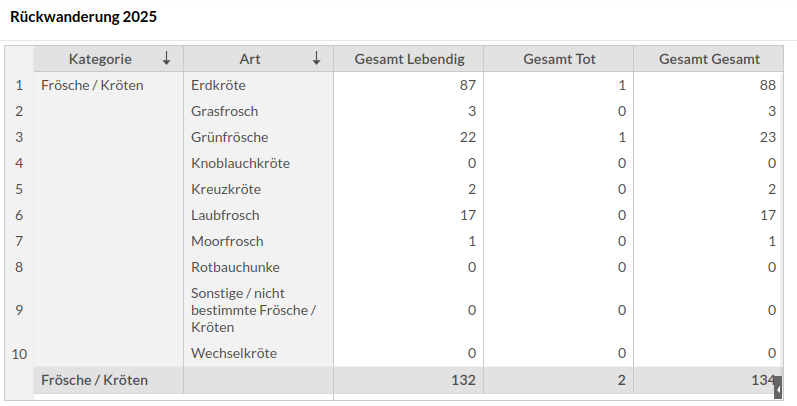The image size is (797, 406).
Task: Click the subtotal Gesamt Lebendig value 132
Action: 464,380
